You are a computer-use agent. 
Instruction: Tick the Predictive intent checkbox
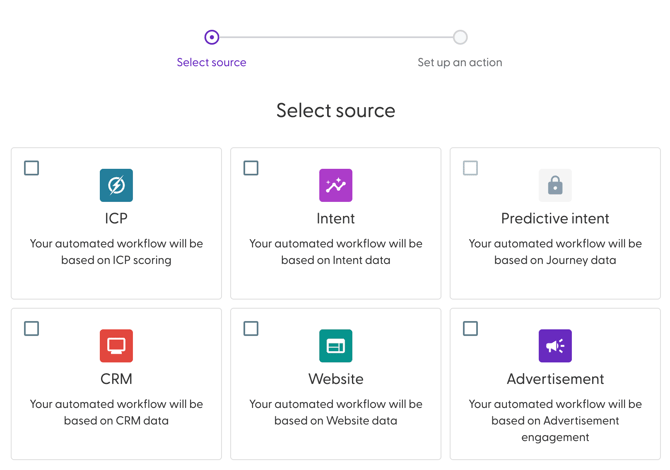[470, 168]
